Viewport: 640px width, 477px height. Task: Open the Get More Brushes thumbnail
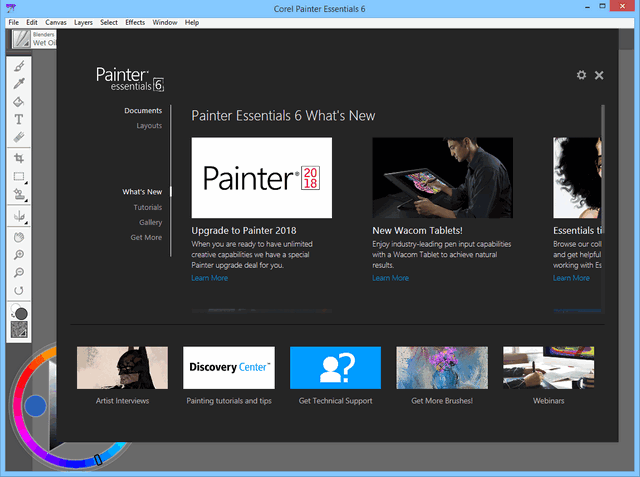[442, 368]
